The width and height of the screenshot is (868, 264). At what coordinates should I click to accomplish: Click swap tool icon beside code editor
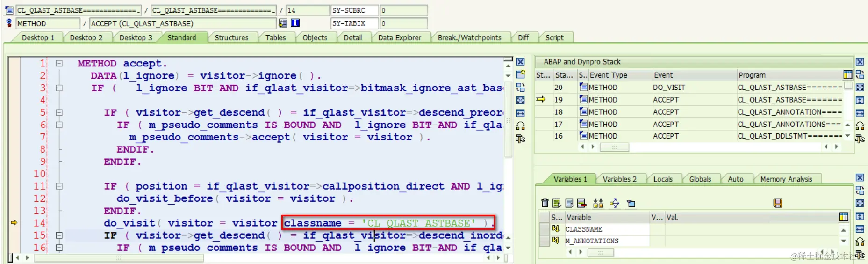(x=520, y=87)
